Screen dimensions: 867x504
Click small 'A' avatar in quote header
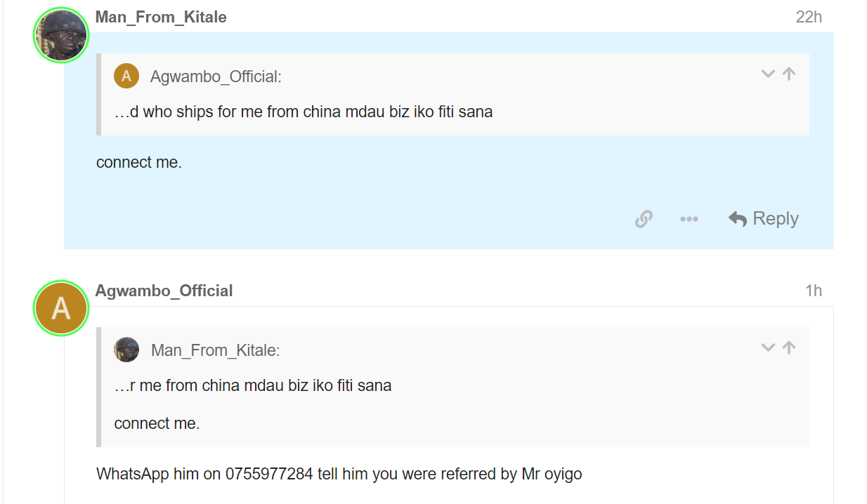pyautogui.click(x=126, y=76)
